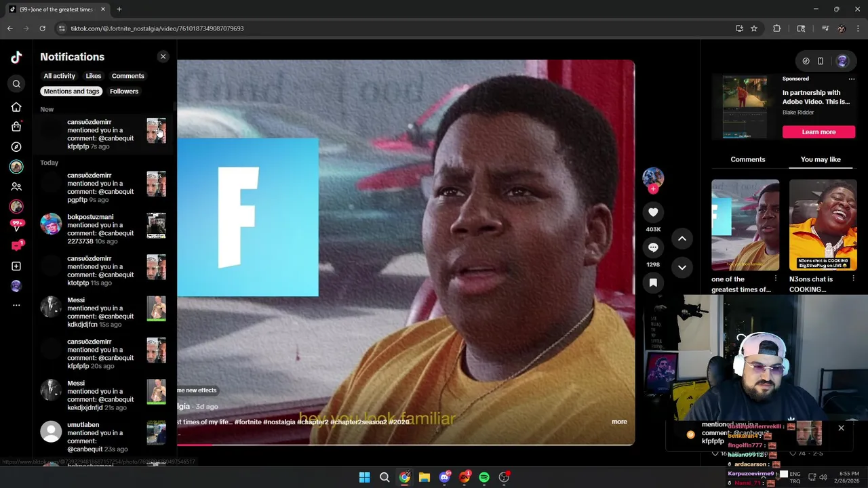
Task: Click the Get Coins icon at the top right
Action: [x=806, y=61]
